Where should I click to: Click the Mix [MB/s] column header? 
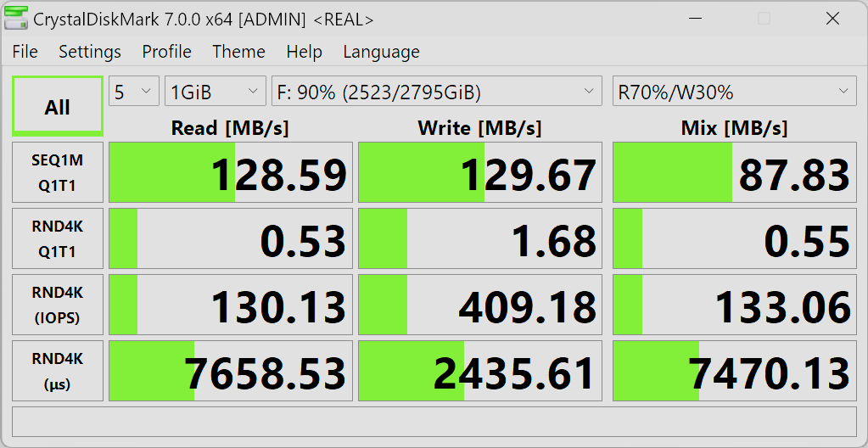pos(734,128)
